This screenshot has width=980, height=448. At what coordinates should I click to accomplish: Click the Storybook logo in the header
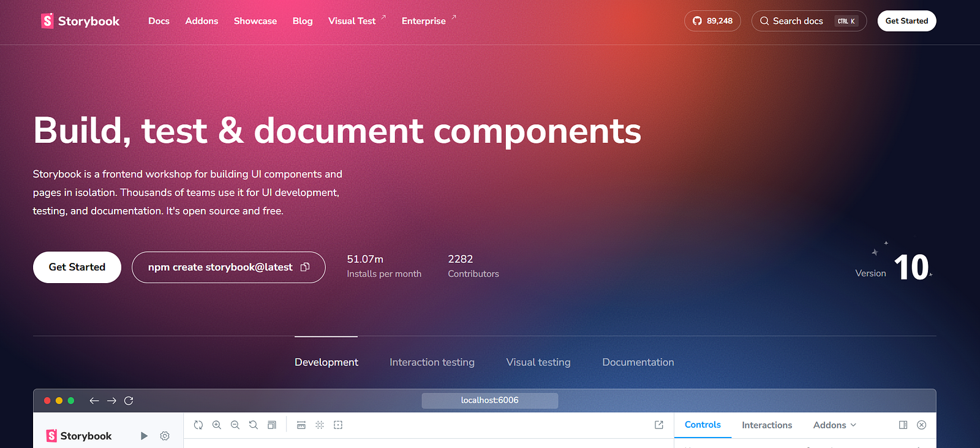80,21
